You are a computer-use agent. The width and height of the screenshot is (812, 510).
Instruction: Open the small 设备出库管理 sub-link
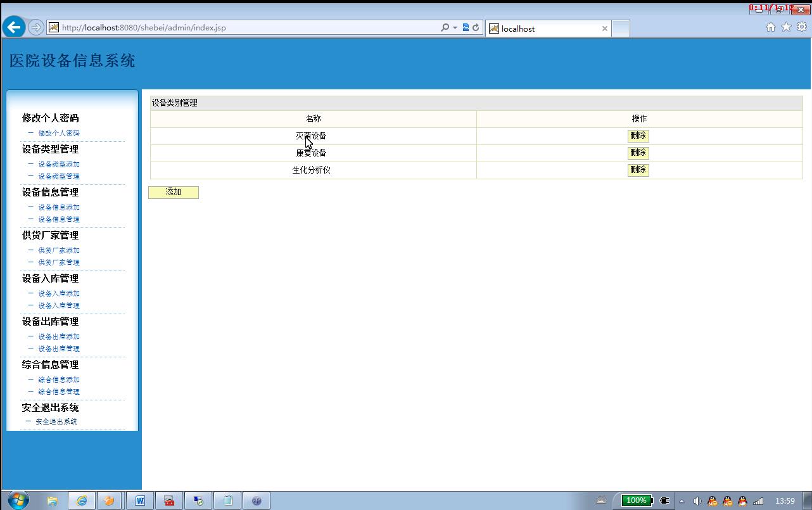click(x=59, y=348)
